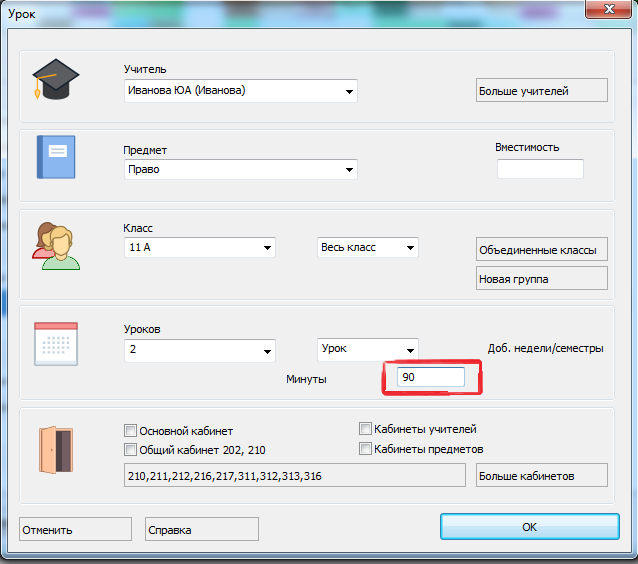Open the Уроков count dropdown
The image size is (638, 564).
point(267,351)
